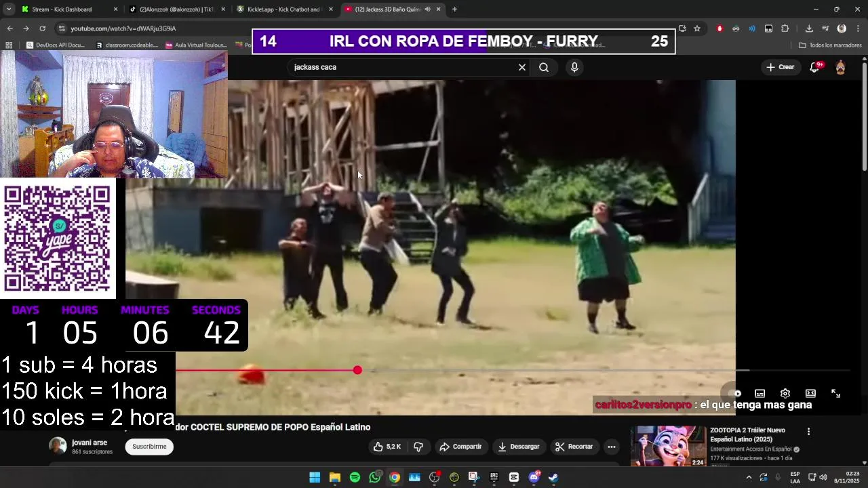Open the YouTube account avatar menu

pyautogui.click(x=840, y=67)
